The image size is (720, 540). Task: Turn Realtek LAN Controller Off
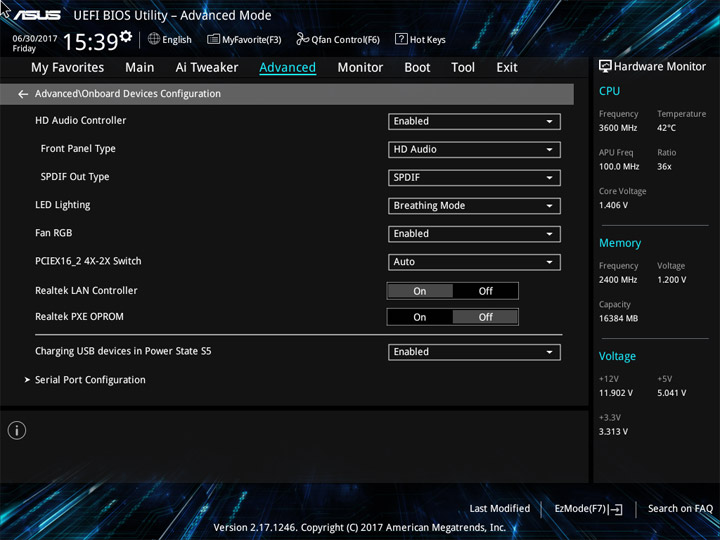(x=485, y=291)
